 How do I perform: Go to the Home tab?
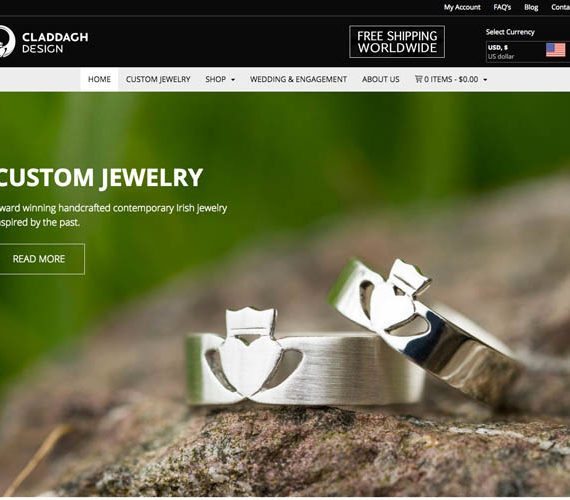[99, 79]
